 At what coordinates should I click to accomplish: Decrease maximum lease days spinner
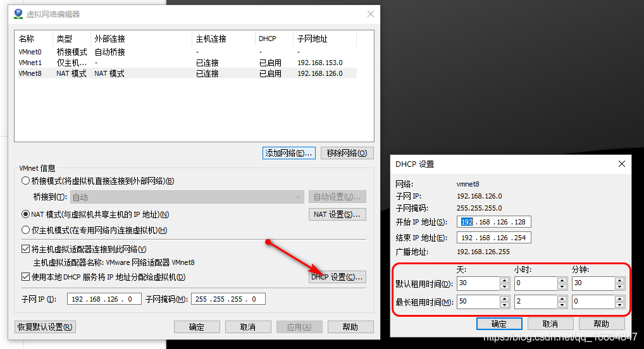[504, 305]
